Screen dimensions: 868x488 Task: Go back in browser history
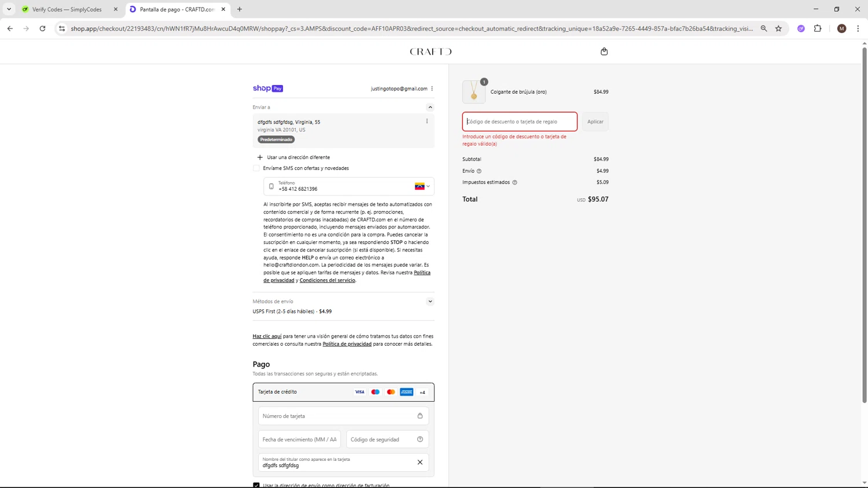[10, 28]
